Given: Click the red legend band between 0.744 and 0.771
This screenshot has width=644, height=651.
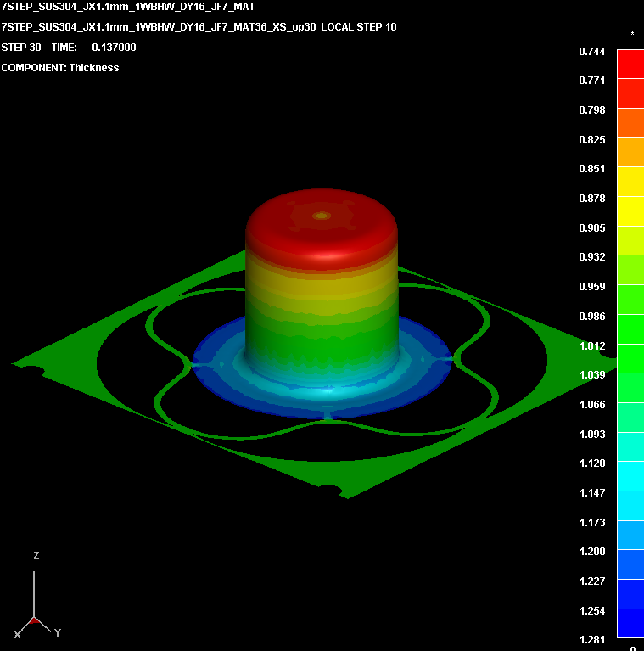Looking at the screenshot, I should pyautogui.click(x=630, y=65).
